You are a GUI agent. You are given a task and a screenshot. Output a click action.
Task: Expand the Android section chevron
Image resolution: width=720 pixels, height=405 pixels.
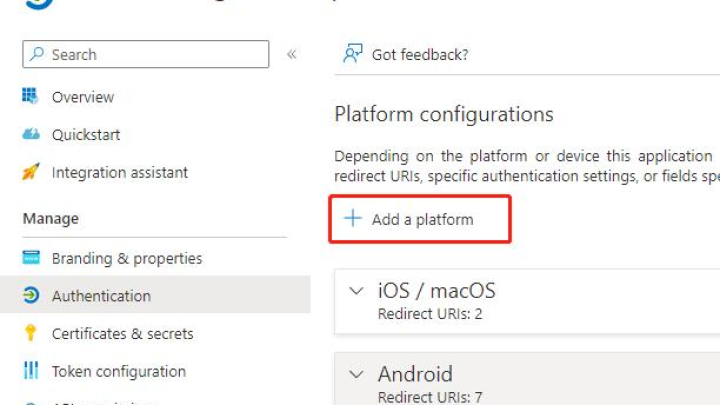point(356,374)
